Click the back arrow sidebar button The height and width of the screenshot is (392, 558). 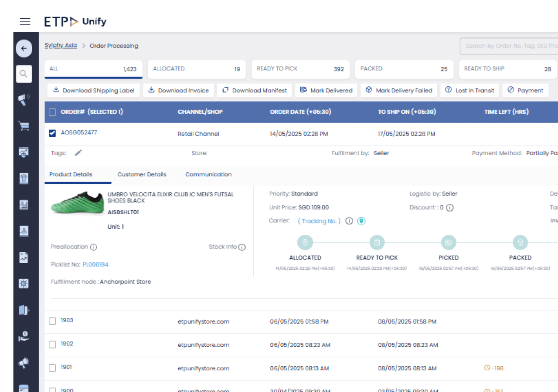24,48
